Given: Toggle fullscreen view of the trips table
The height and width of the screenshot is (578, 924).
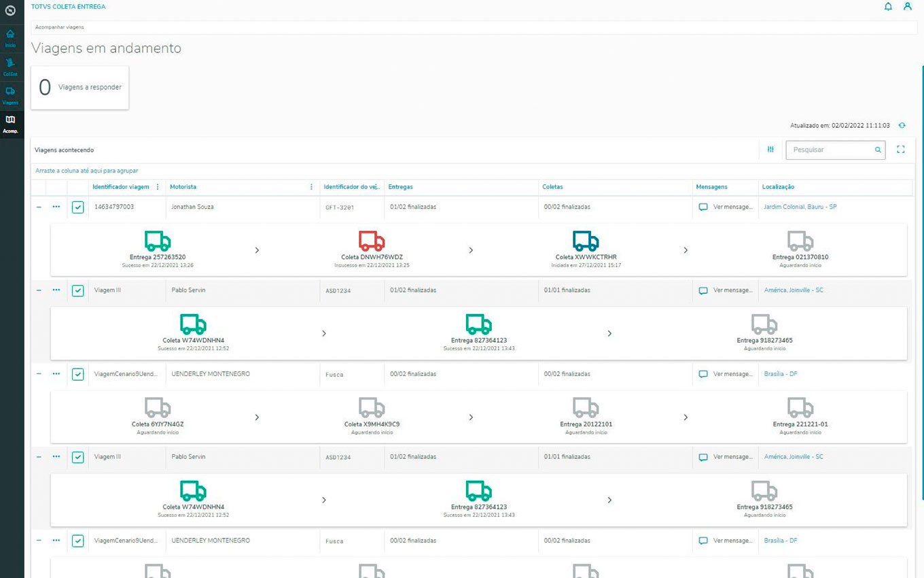Looking at the screenshot, I should (x=901, y=150).
